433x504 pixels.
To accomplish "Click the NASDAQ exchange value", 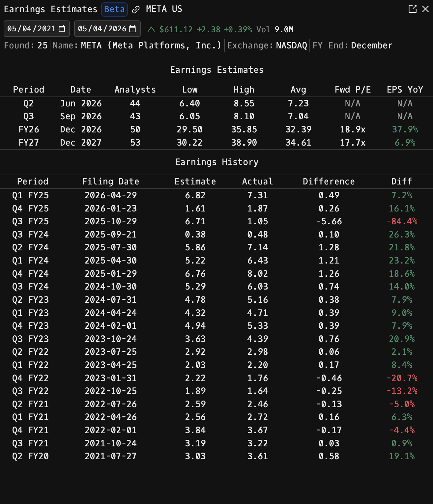I will pos(292,45).
